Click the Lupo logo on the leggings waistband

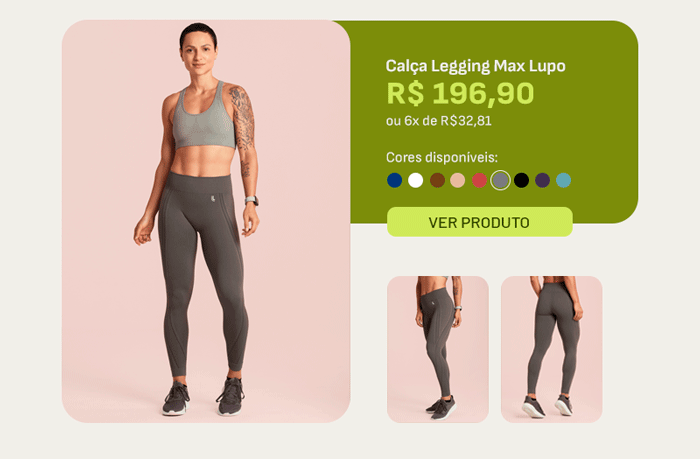coord(213,198)
